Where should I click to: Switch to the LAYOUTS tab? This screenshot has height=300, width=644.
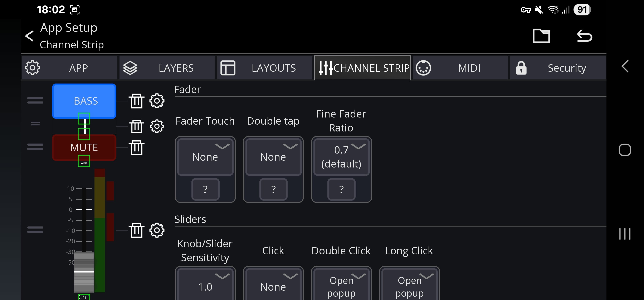coord(265,68)
